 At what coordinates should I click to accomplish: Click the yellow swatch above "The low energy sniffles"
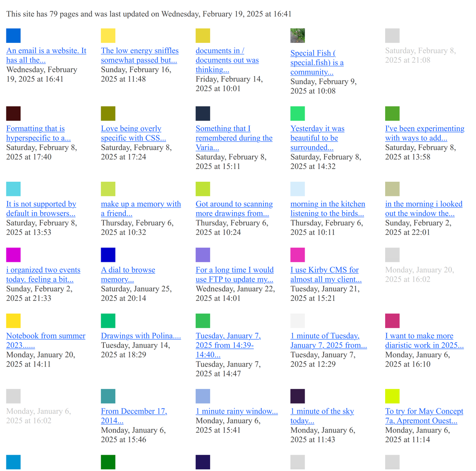(x=108, y=36)
